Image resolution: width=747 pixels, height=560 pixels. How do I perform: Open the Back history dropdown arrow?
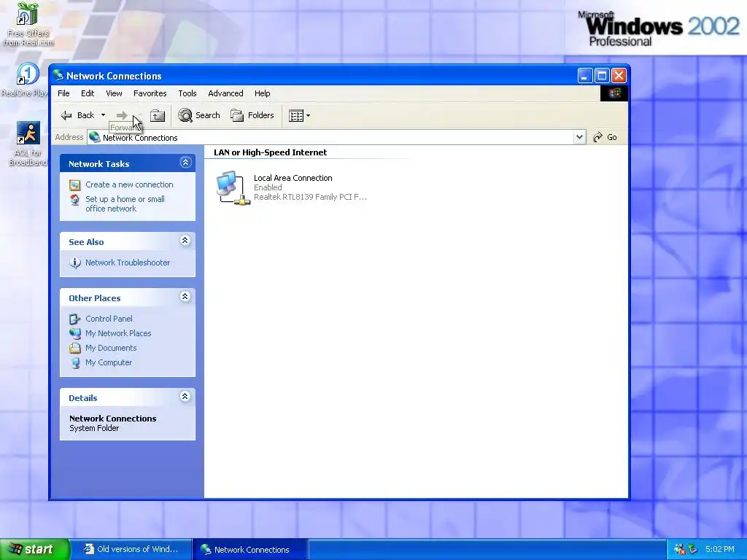coord(103,115)
